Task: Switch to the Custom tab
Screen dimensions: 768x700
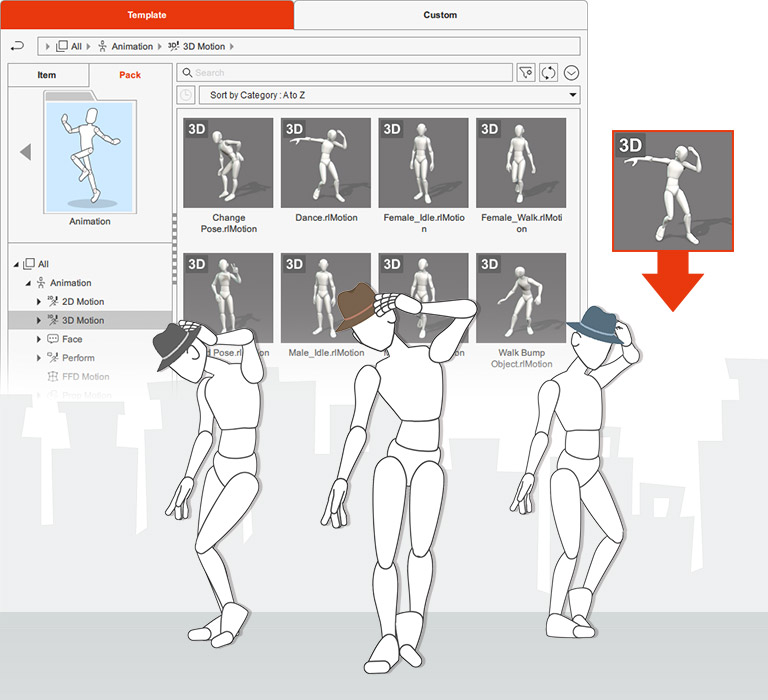Action: [440, 15]
